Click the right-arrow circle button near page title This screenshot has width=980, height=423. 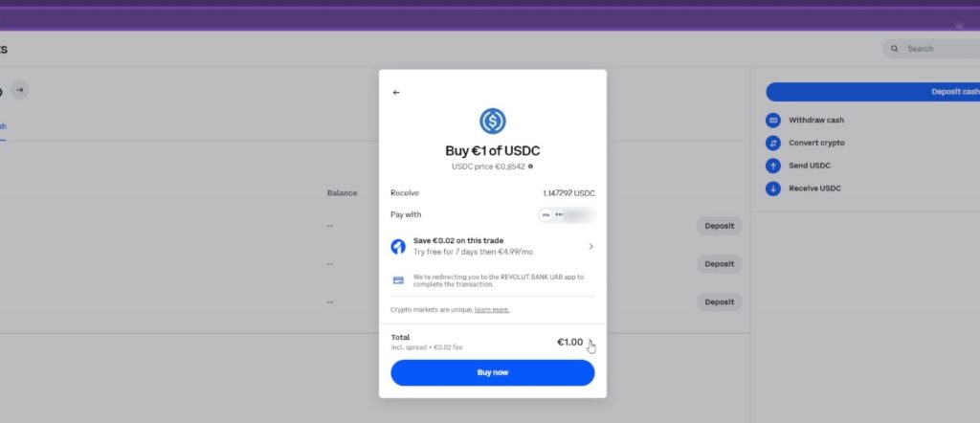tap(20, 91)
